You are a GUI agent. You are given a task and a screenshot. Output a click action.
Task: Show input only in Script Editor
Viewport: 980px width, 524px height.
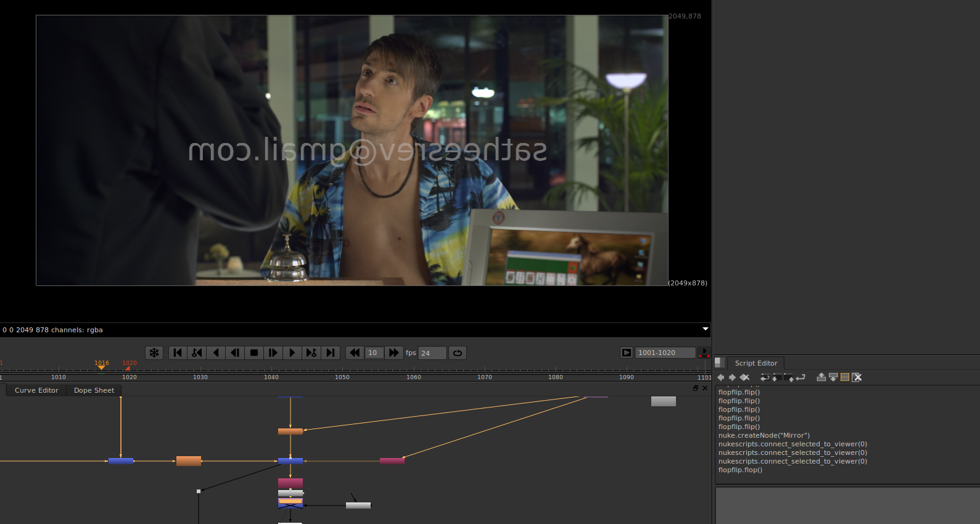[821, 377]
